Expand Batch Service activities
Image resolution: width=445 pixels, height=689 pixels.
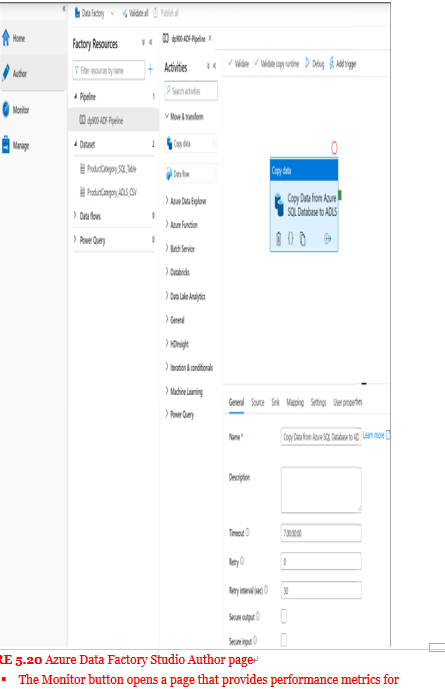[x=167, y=248]
